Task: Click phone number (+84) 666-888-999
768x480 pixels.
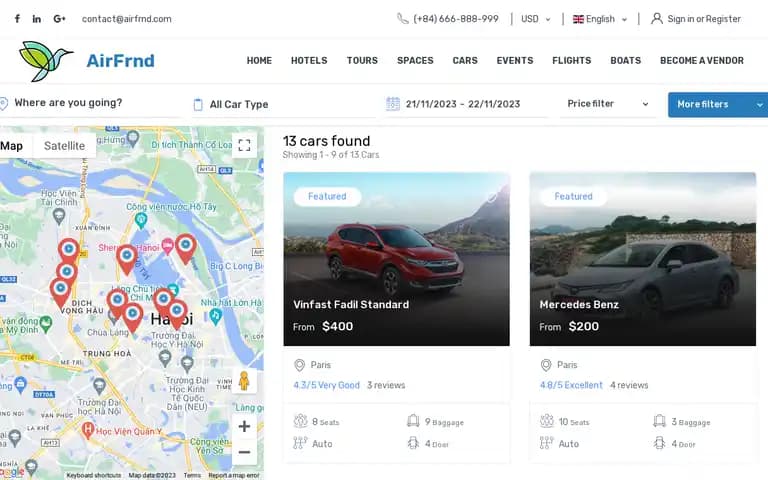Action: point(456,19)
